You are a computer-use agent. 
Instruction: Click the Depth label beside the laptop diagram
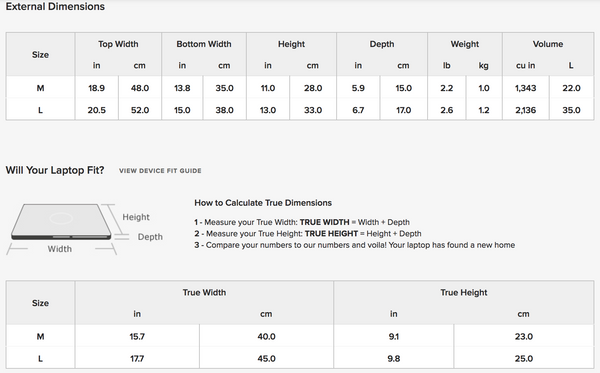coord(150,237)
